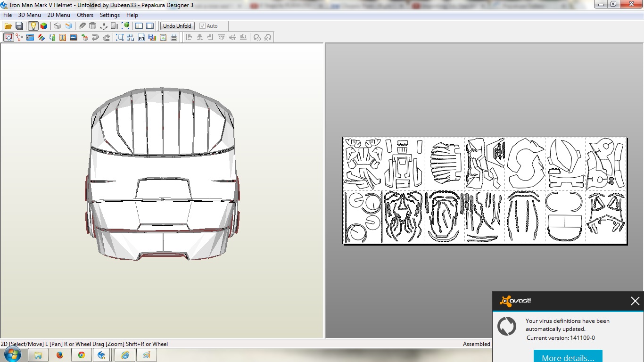Viewport: 644px width, 362px height.
Task: Open the 3D Menu
Action: [29, 15]
